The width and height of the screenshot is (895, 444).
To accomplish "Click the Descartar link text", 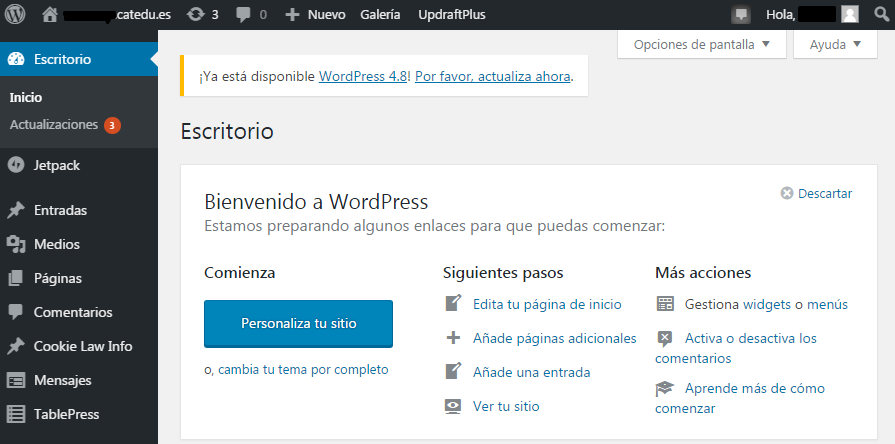I will (825, 193).
